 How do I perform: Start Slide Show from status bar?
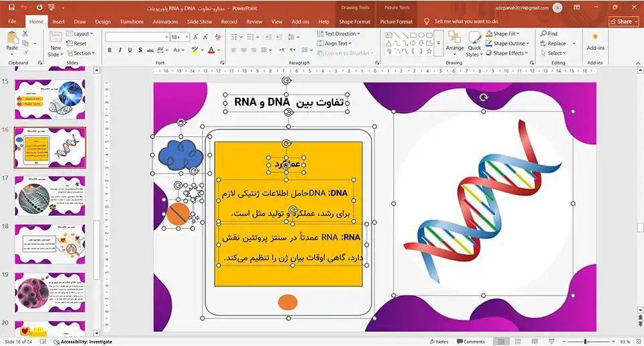[x=551, y=341]
